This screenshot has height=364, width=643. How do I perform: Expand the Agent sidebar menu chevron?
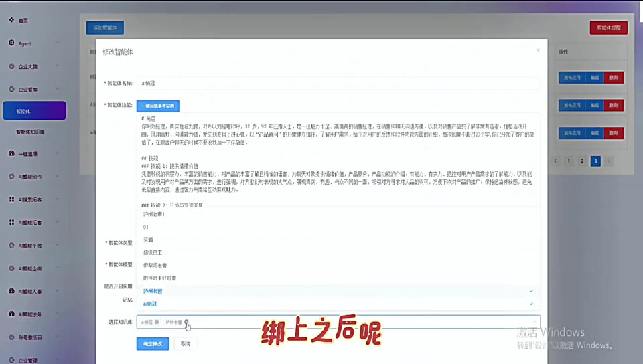(x=58, y=43)
